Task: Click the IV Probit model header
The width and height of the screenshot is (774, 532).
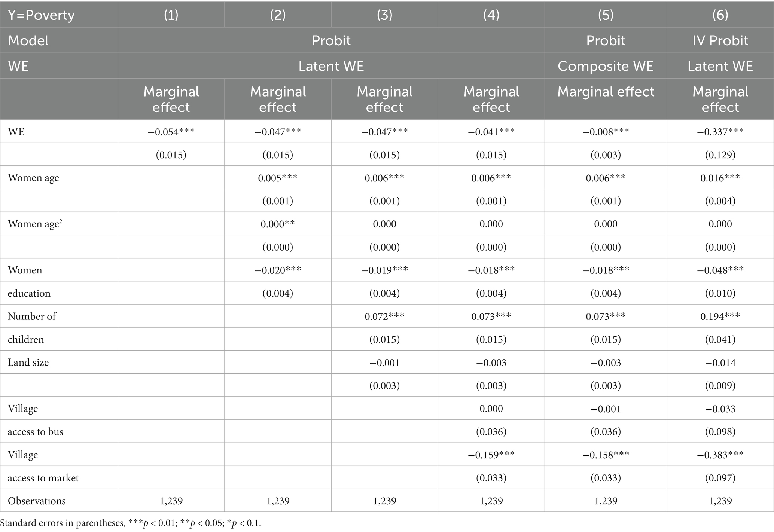Action: pos(720,40)
